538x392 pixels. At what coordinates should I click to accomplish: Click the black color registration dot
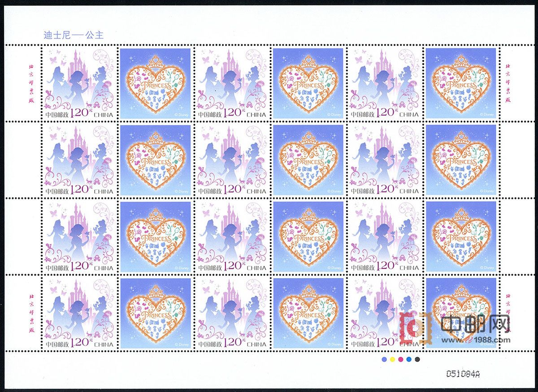pos(417,359)
